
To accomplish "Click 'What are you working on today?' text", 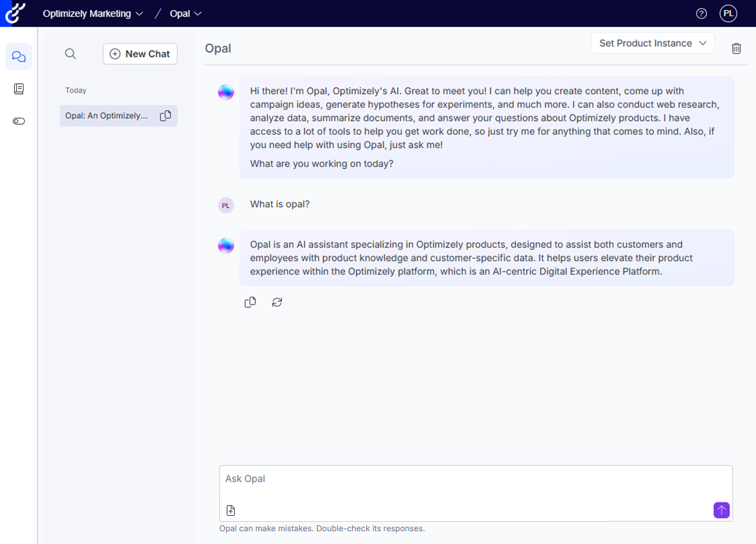I will coord(321,164).
